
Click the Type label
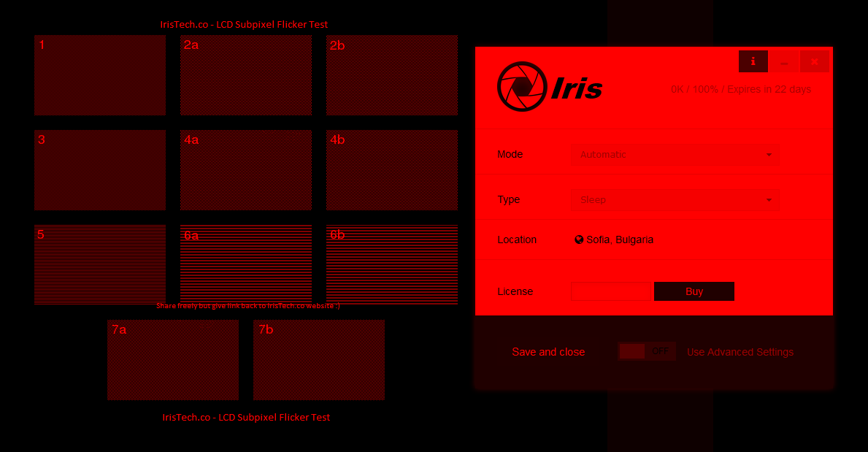pyautogui.click(x=509, y=200)
